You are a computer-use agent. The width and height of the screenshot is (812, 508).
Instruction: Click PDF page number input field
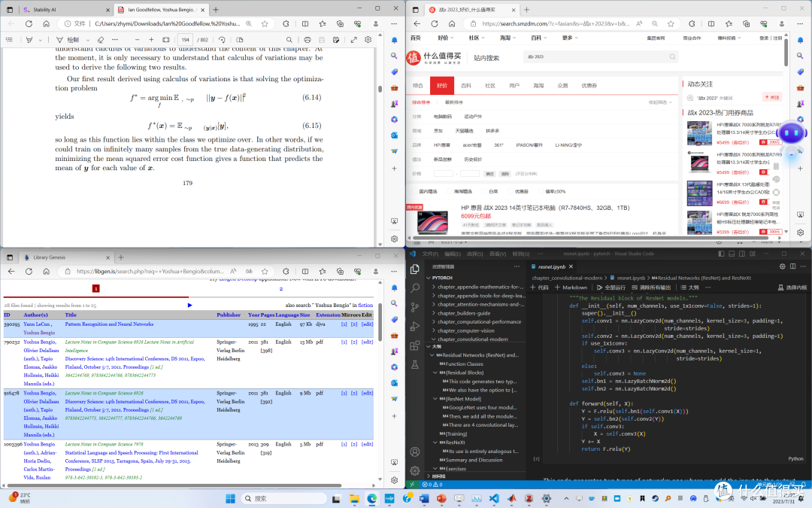[185, 40]
